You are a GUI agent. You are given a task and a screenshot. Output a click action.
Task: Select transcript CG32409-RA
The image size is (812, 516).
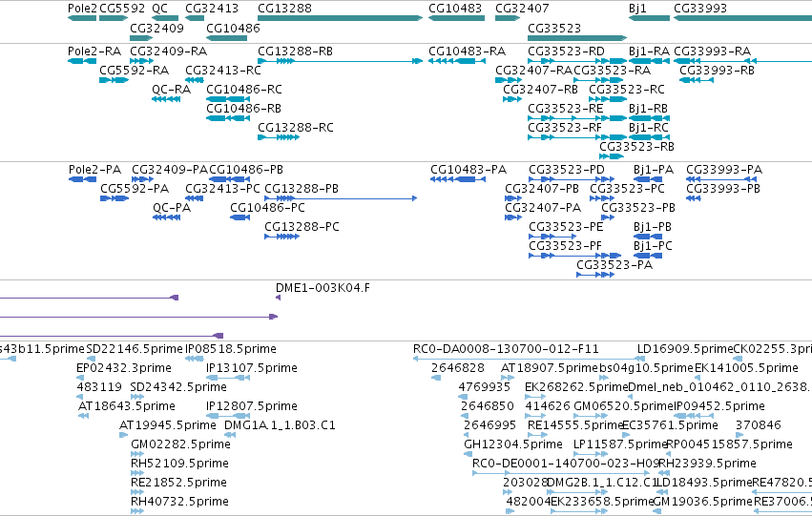[142, 61]
